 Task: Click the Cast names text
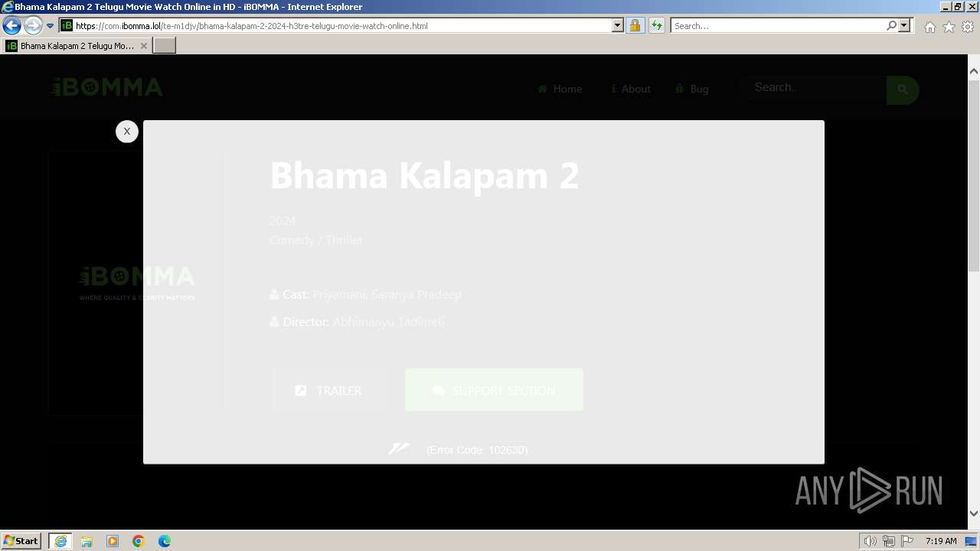[x=387, y=294]
